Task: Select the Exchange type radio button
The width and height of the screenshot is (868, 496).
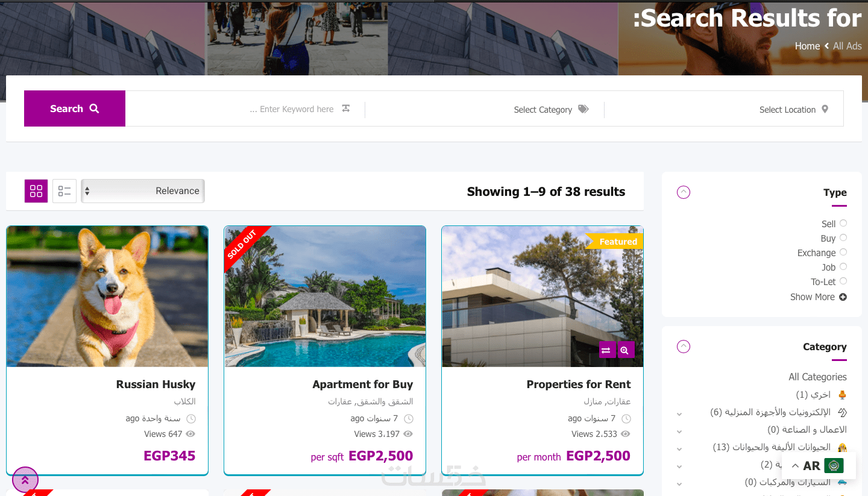Action: pos(843,252)
